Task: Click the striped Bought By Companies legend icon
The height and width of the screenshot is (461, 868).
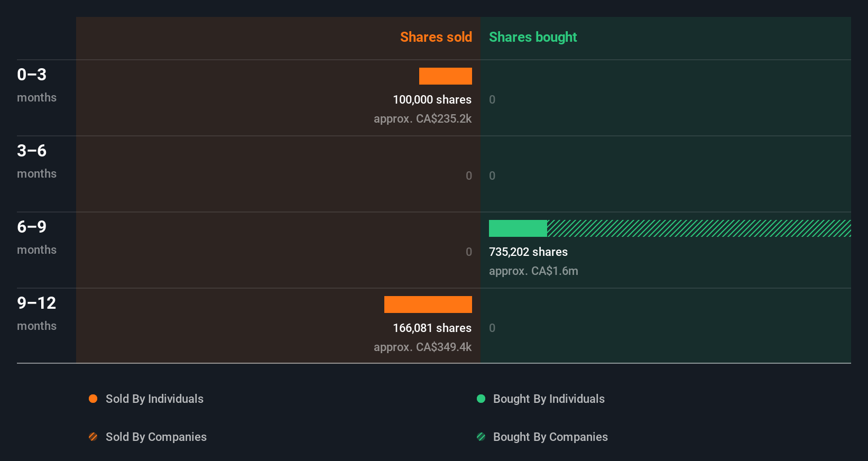Action: [481, 437]
